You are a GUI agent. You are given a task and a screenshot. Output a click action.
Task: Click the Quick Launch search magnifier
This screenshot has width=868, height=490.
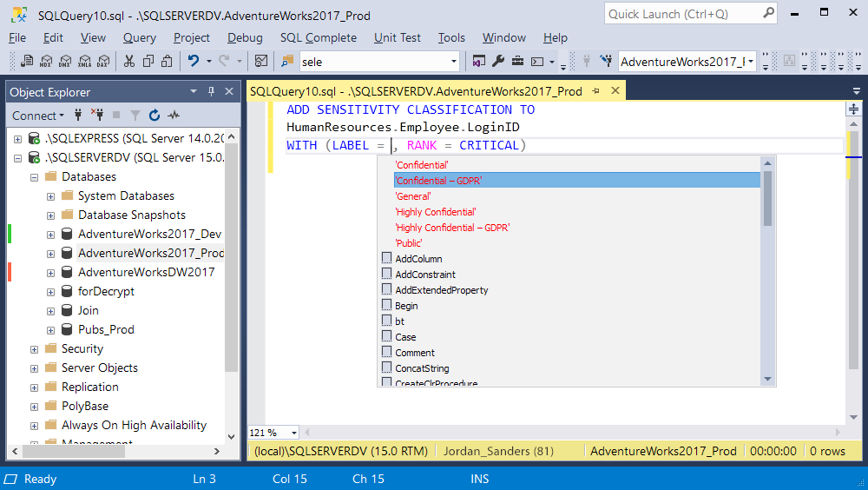tap(768, 13)
